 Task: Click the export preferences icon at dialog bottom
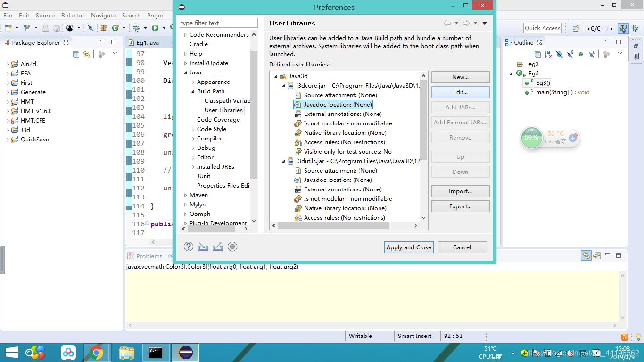218,247
